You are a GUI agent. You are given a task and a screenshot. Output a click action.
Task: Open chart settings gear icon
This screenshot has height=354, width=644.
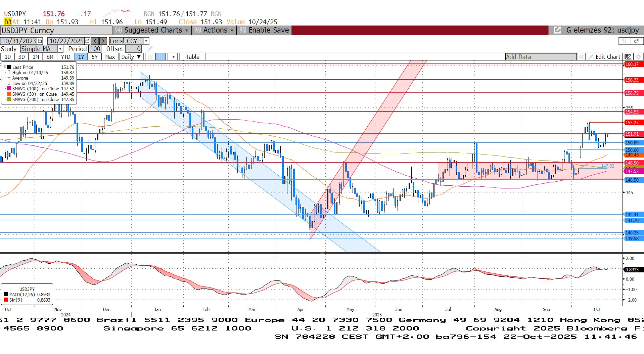coord(638,57)
